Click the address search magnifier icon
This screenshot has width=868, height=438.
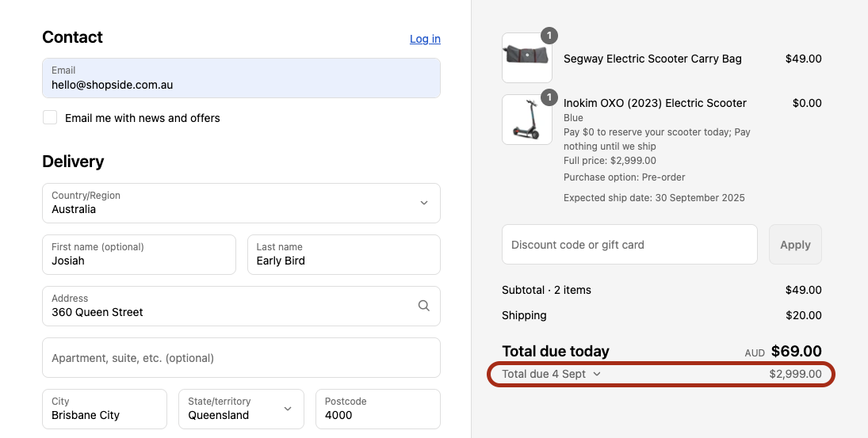tap(424, 306)
